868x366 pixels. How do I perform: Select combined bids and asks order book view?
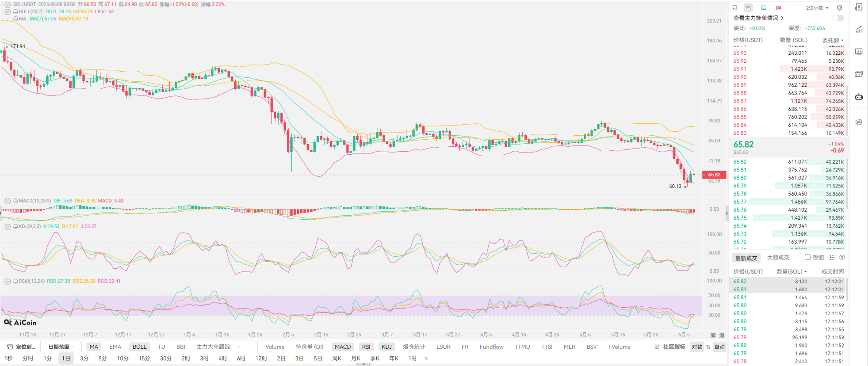tap(748, 8)
